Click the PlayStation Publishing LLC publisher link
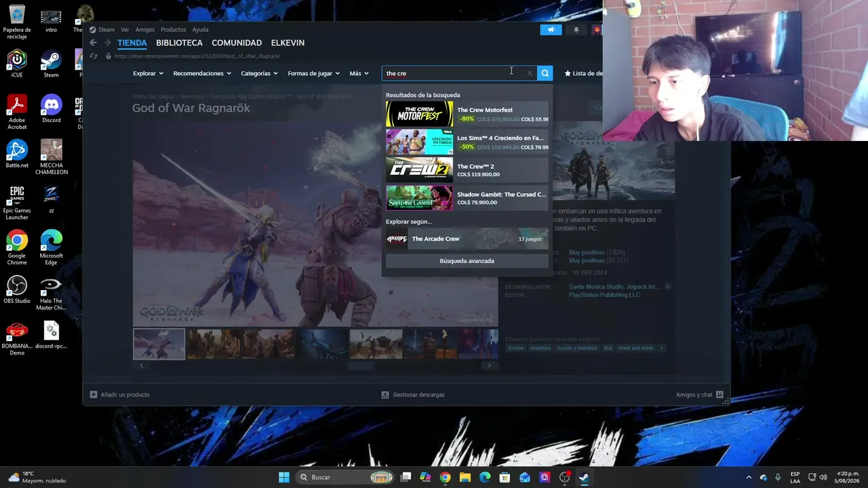 coord(604,295)
